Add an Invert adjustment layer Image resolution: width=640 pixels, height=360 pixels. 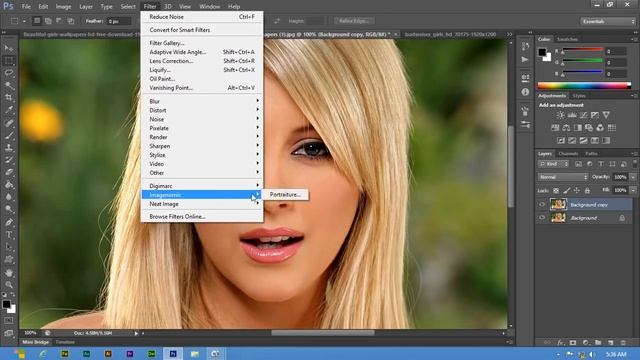(561, 140)
